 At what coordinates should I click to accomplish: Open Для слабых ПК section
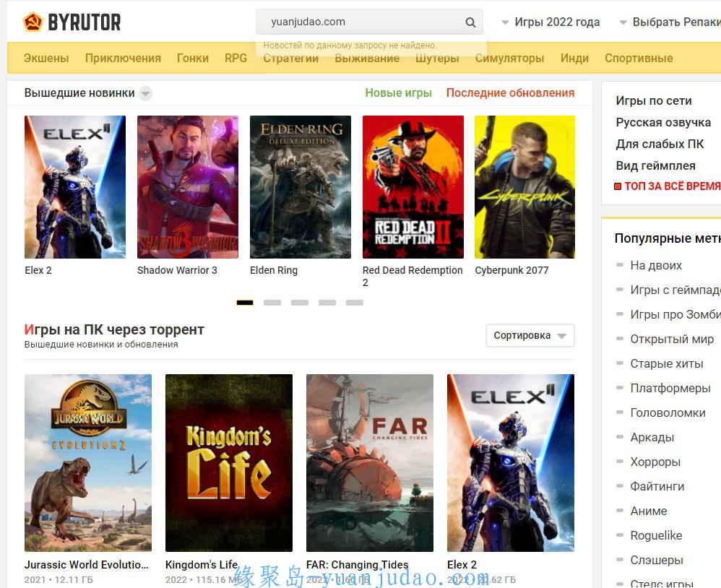pyautogui.click(x=660, y=144)
